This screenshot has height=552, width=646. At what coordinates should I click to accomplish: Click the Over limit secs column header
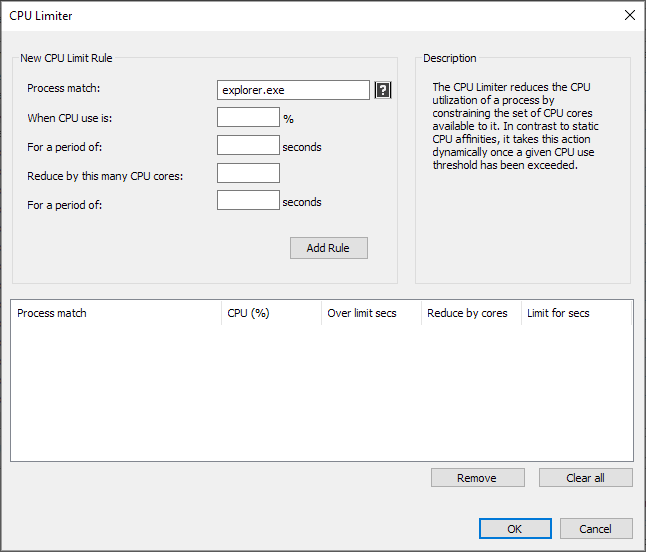(x=372, y=313)
